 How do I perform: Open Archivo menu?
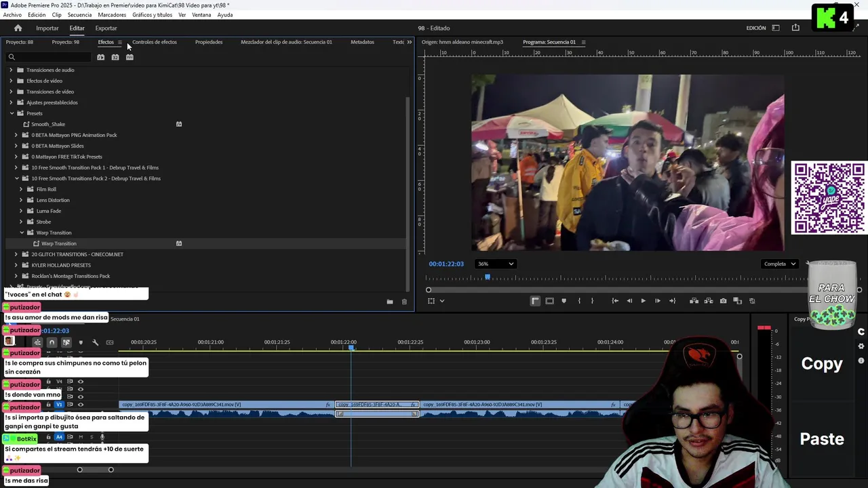(12, 15)
